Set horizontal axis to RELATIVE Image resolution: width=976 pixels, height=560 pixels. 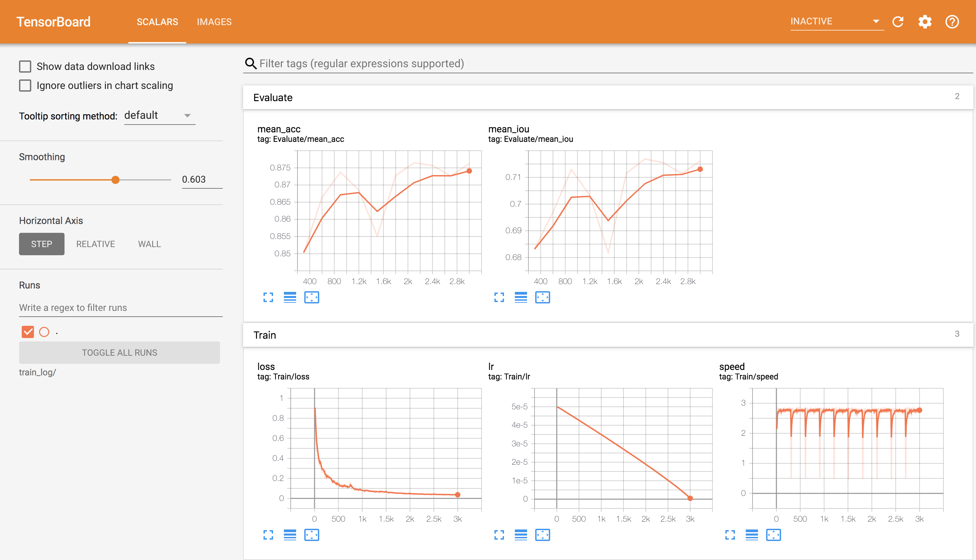point(95,244)
